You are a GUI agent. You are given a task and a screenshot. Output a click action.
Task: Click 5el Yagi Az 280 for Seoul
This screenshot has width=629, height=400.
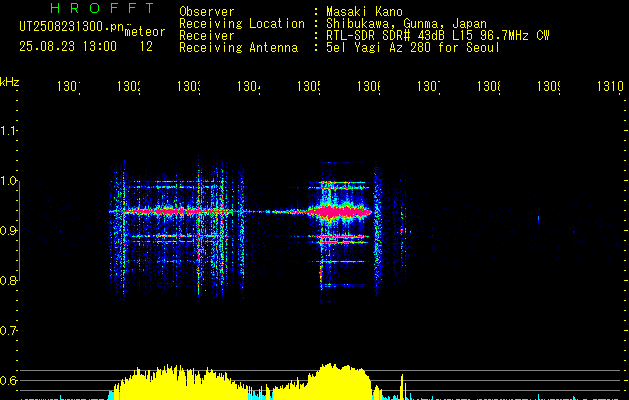413,48
